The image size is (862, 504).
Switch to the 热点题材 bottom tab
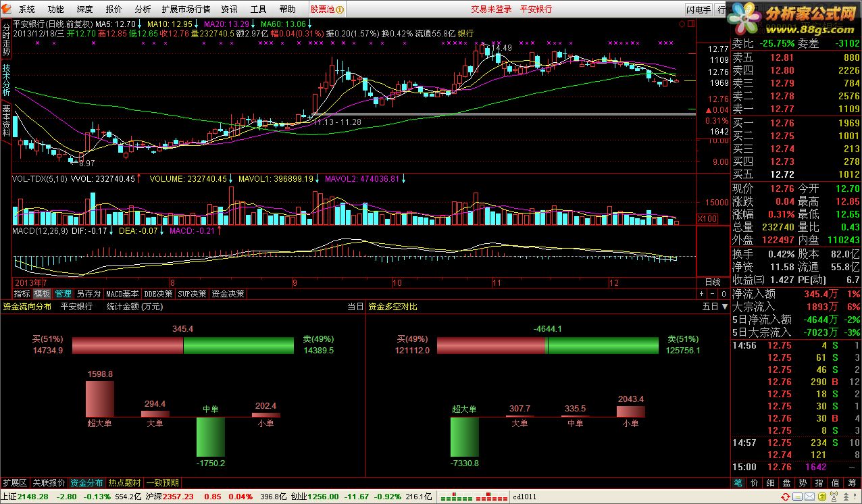click(x=125, y=483)
